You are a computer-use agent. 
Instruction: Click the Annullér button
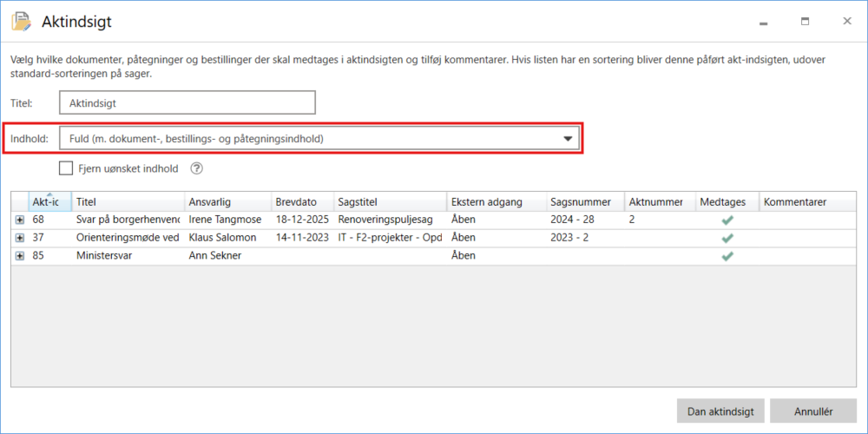click(x=813, y=411)
